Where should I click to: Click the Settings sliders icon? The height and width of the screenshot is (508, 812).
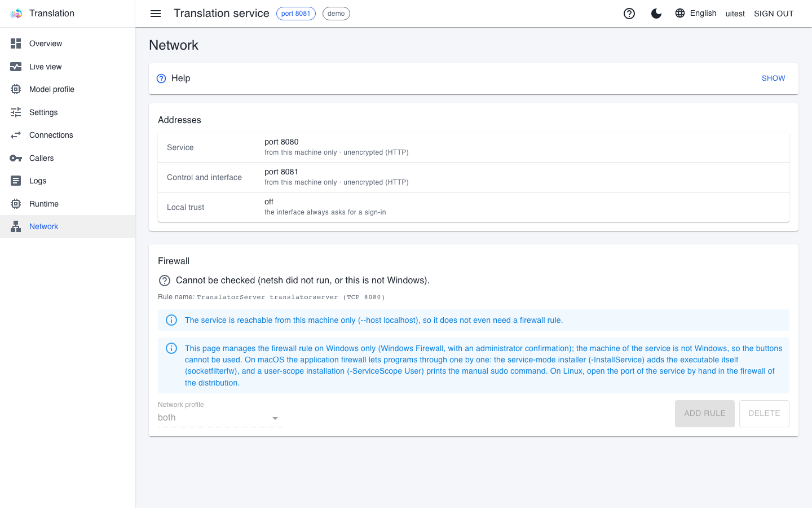point(16,112)
